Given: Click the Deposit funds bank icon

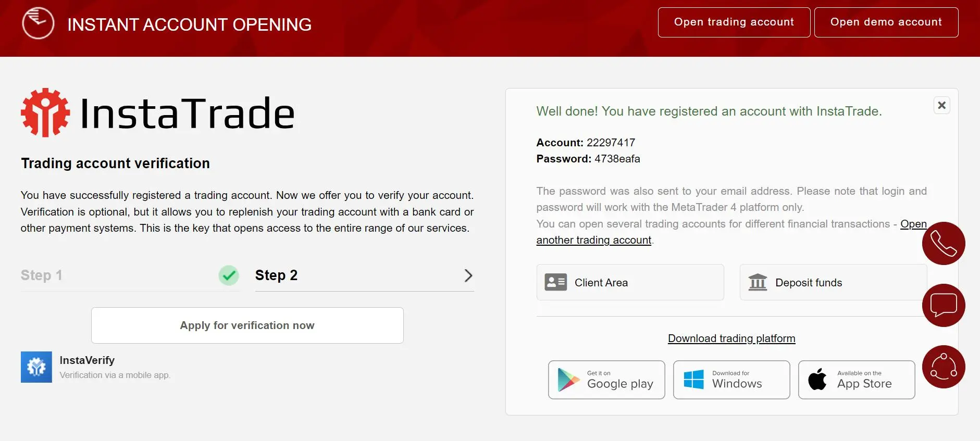Looking at the screenshot, I should click(758, 282).
